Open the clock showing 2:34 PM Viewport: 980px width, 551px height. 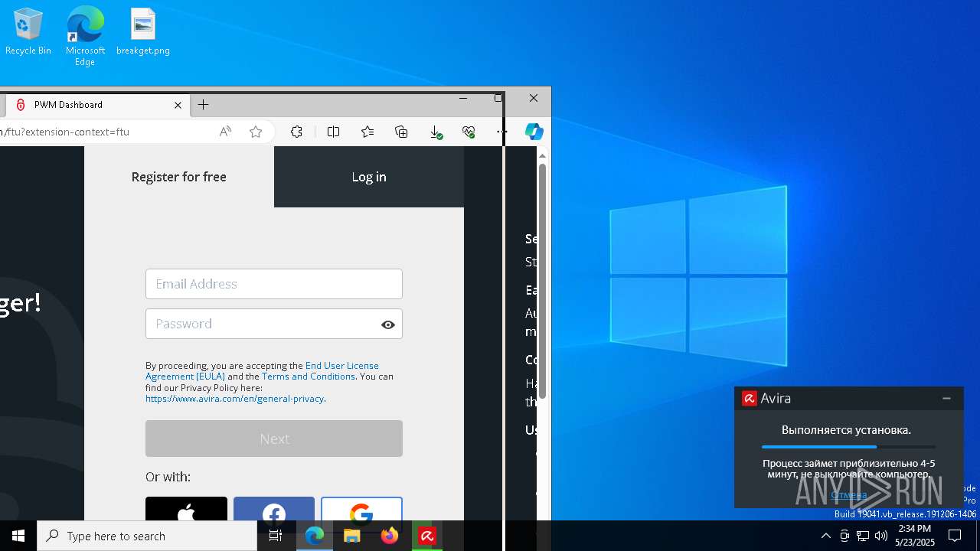pyautogui.click(x=915, y=536)
